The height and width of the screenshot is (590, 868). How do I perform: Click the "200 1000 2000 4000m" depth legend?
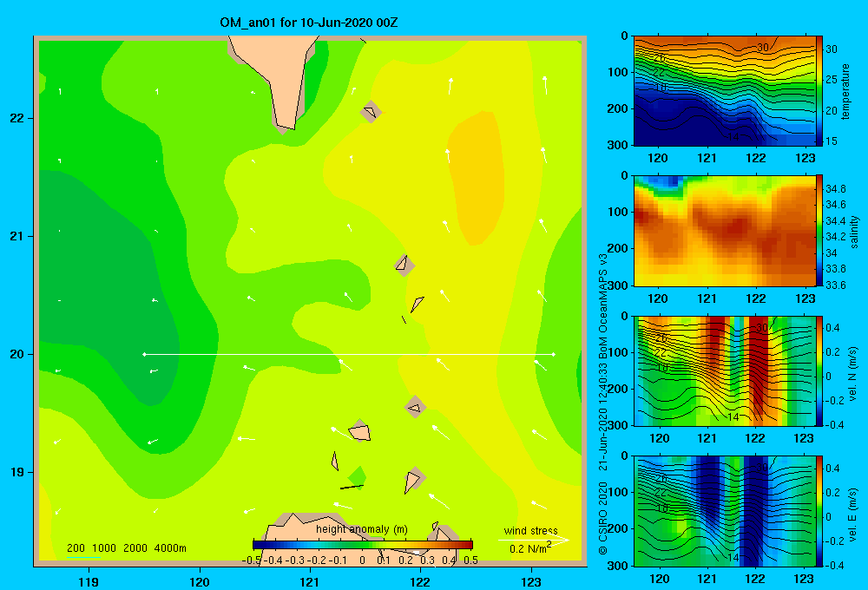pos(126,548)
